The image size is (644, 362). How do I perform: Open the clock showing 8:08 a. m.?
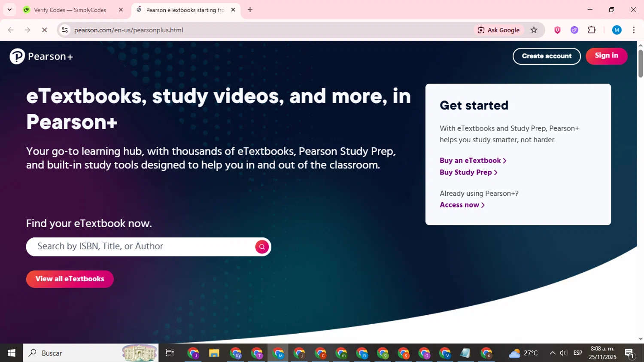coord(603,353)
